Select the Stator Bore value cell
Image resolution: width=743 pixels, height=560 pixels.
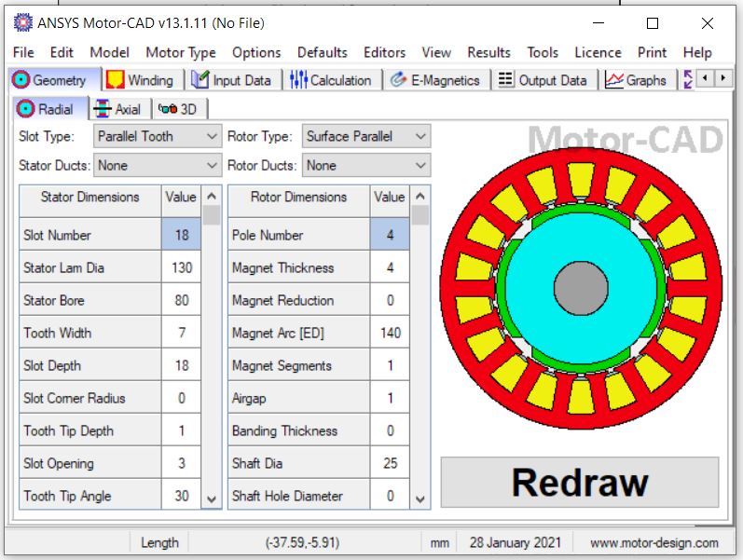tap(182, 300)
